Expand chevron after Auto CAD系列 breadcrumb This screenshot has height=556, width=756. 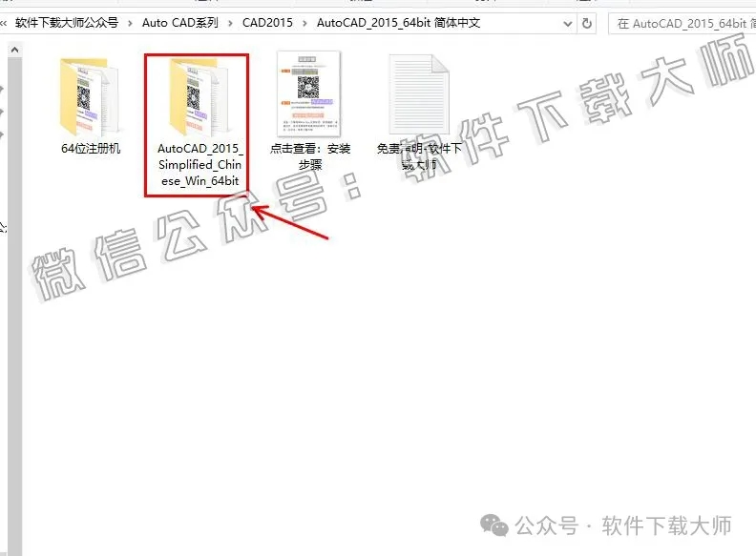[x=230, y=23]
